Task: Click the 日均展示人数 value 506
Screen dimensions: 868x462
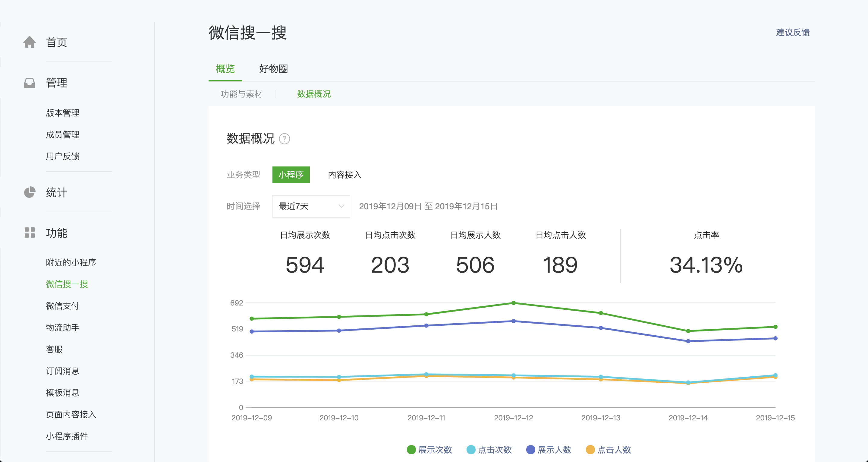Action: coord(475,265)
